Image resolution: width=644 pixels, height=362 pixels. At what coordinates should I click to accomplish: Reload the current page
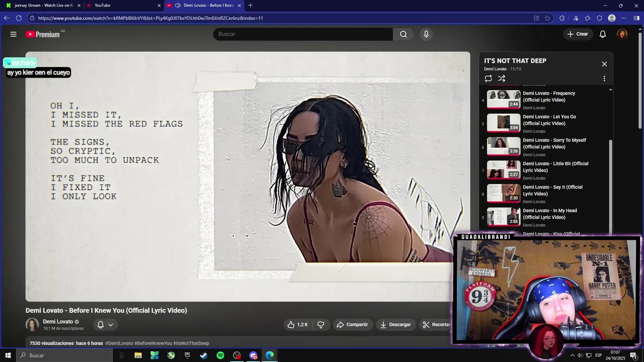(x=19, y=18)
